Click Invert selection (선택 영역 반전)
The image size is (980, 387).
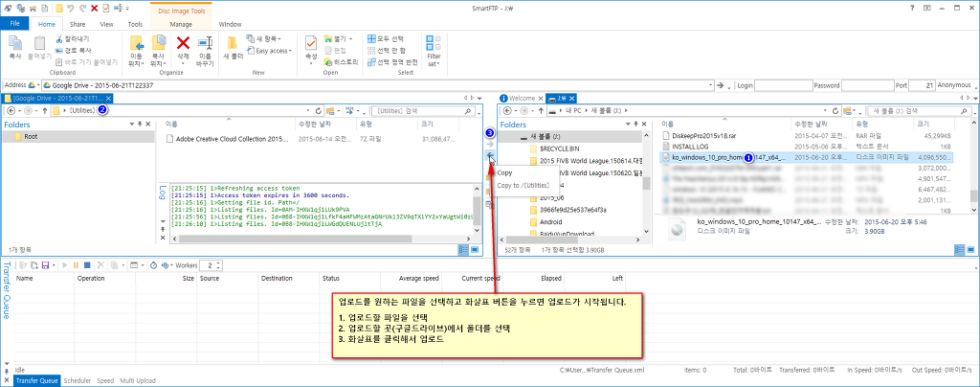click(x=392, y=62)
